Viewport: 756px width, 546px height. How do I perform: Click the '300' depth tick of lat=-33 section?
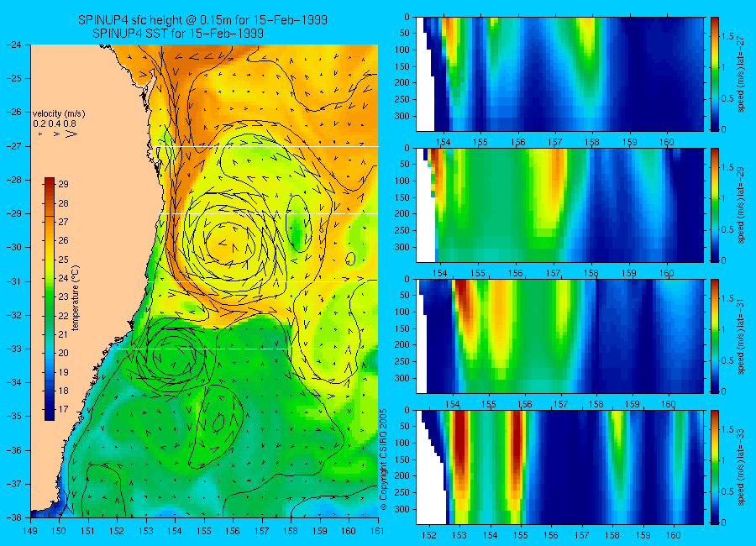pyautogui.click(x=402, y=509)
